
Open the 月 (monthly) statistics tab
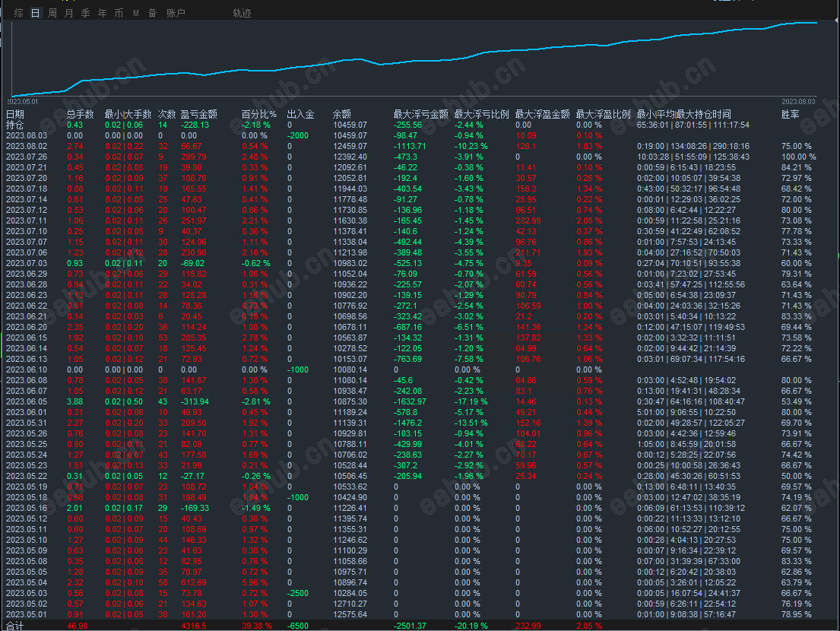69,13
